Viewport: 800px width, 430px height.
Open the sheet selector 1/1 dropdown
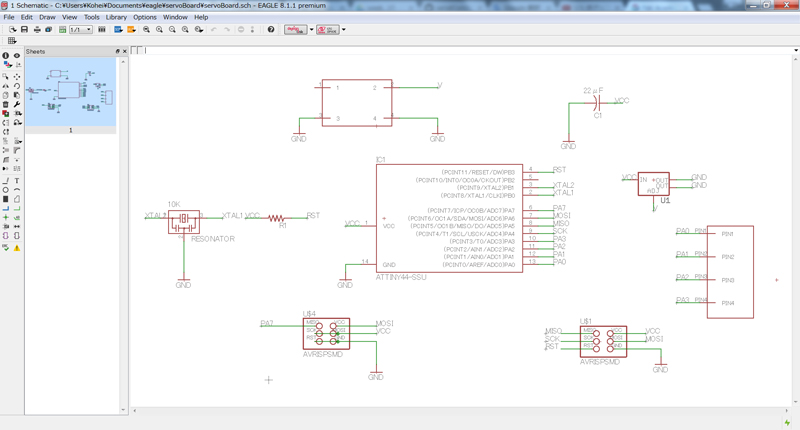point(81,30)
